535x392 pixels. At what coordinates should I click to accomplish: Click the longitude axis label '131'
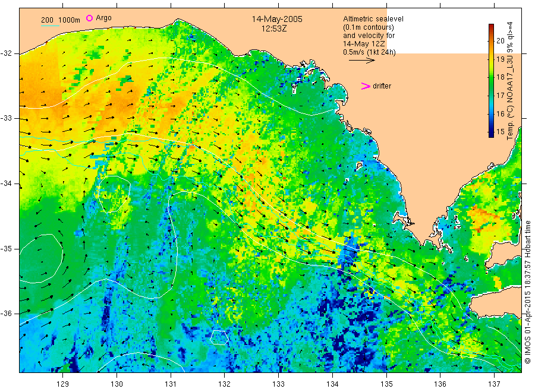171,384
